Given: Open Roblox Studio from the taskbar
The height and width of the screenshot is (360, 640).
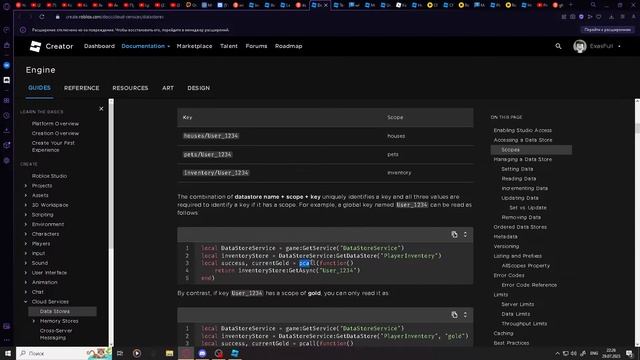Looking at the screenshot, I should click(235, 353).
